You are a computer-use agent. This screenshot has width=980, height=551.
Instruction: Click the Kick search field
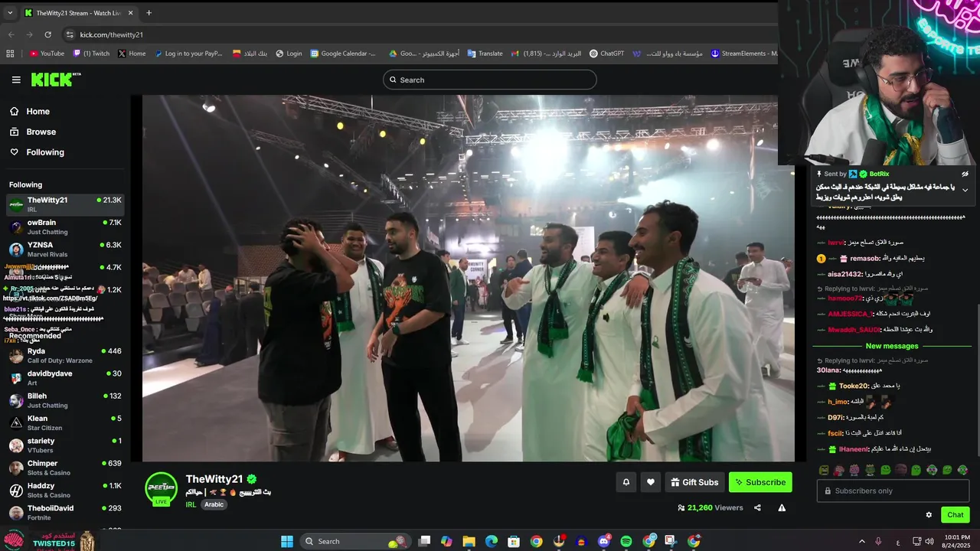[x=490, y=80]
